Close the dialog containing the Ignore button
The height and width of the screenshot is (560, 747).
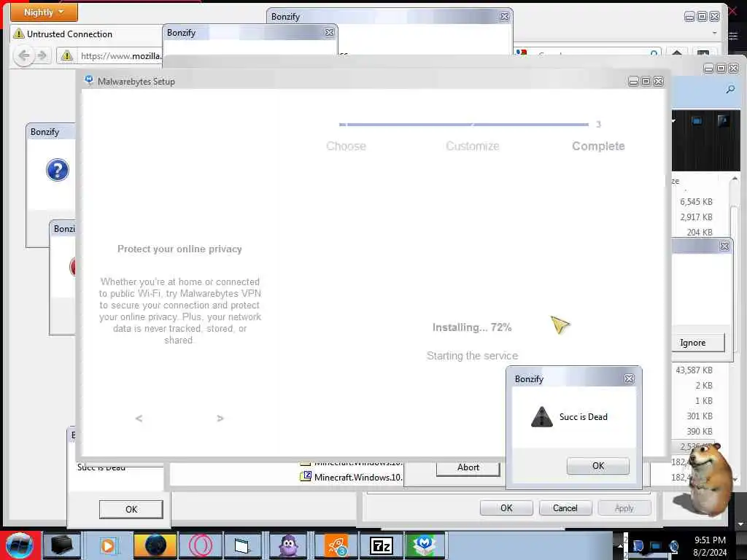click(724, 246)
